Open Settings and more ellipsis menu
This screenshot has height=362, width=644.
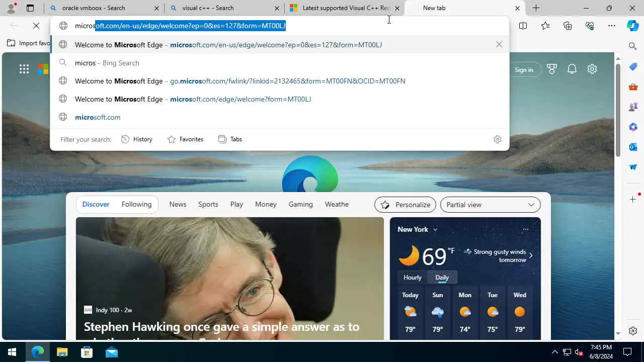pyautogui.click(x=611, y=26)
